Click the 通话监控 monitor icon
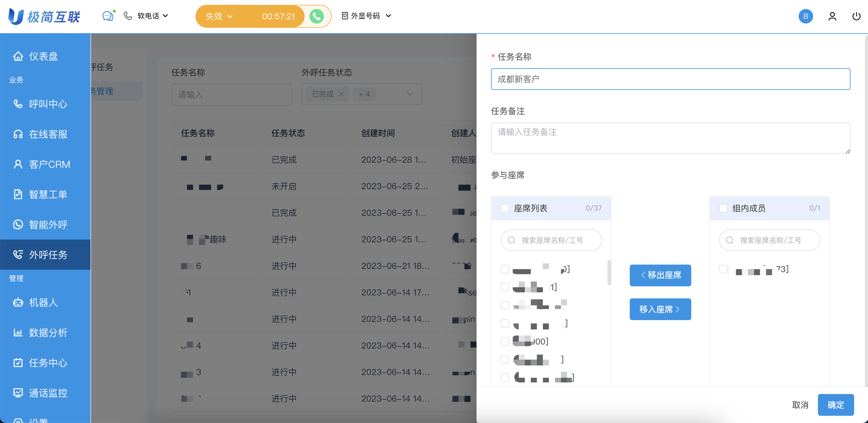868x423 pixels. 18,393
